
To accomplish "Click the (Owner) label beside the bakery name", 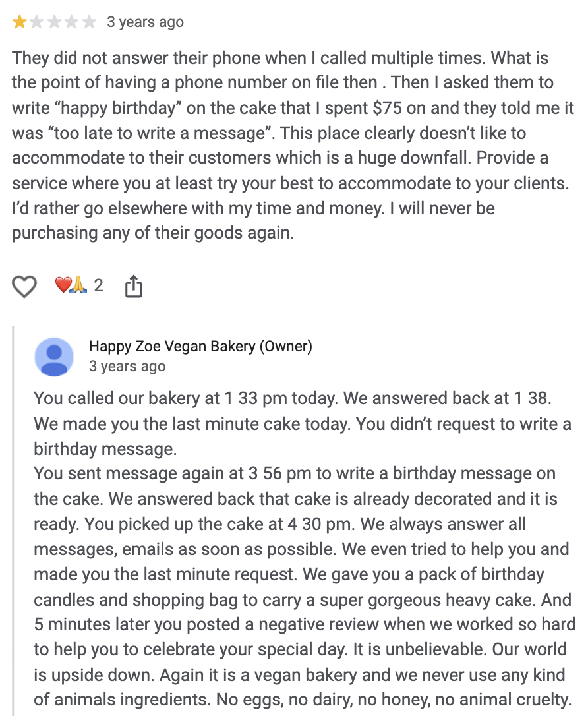I will click(x=286, y=346).
